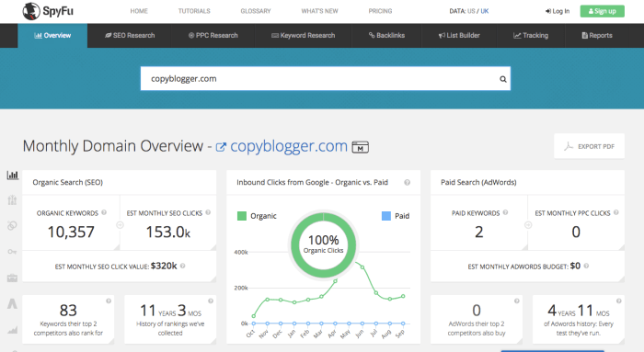The height and width of the screenshot is (352, 644).
Task: Click the 4 years 11 mos card
Action: pos(579,319)
